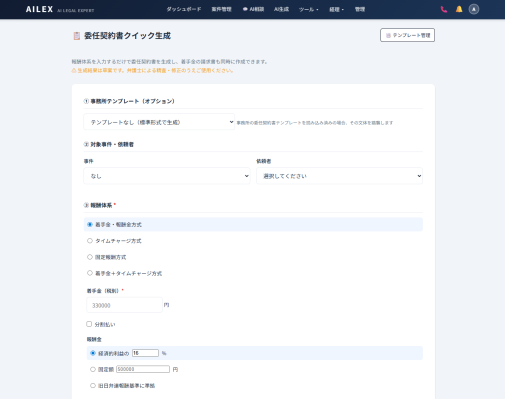Image resolution: width=505 pixels, height=399 pixels.
Task: Open notifications via the bell icon
Action: tap(459, 9)
